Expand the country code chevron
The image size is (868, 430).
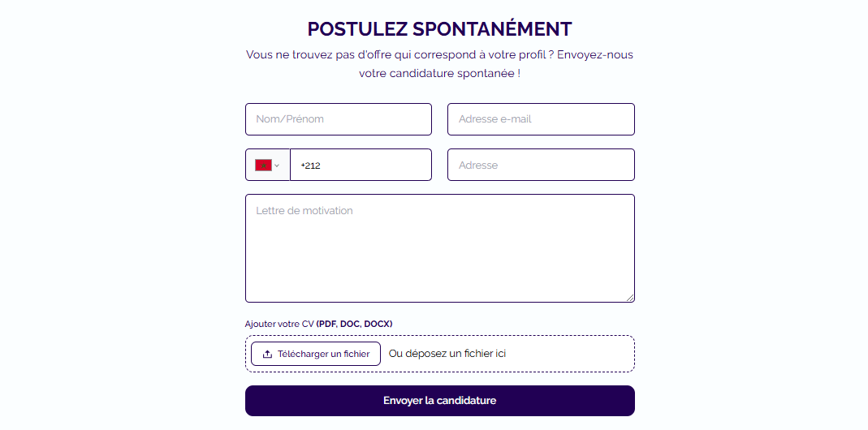pos(277,165)
